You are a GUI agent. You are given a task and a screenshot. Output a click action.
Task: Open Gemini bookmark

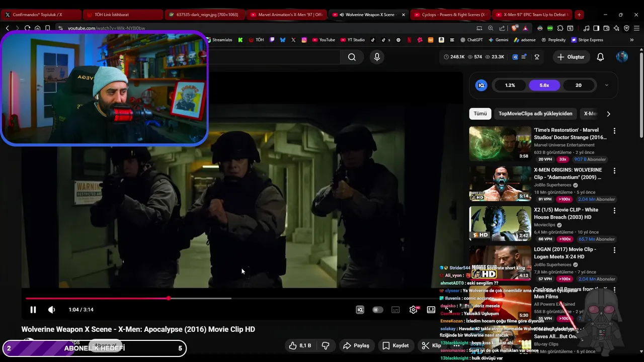pyautogui.click(x=498, y=40)
